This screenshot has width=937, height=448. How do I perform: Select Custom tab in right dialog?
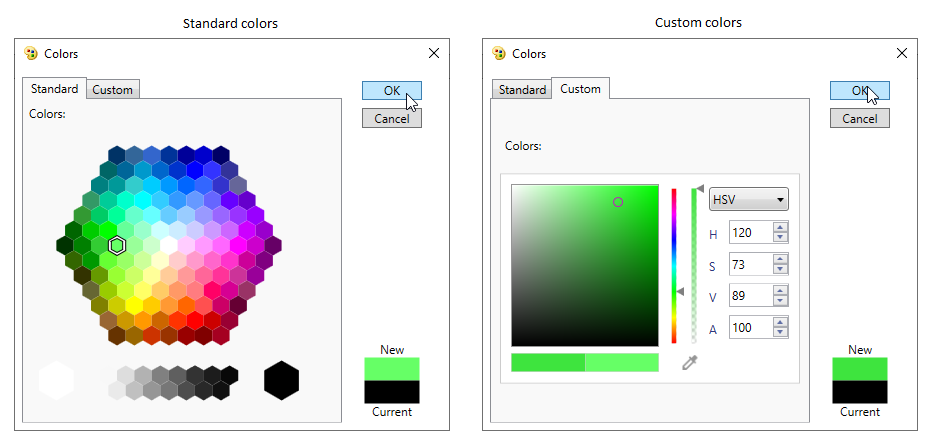[x=580, y=88]
